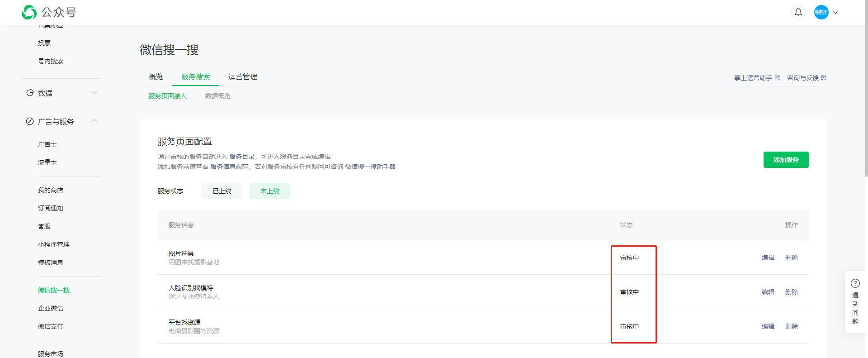
Task: Edit the 图片选景 service
Action: [x=768, y=258]
